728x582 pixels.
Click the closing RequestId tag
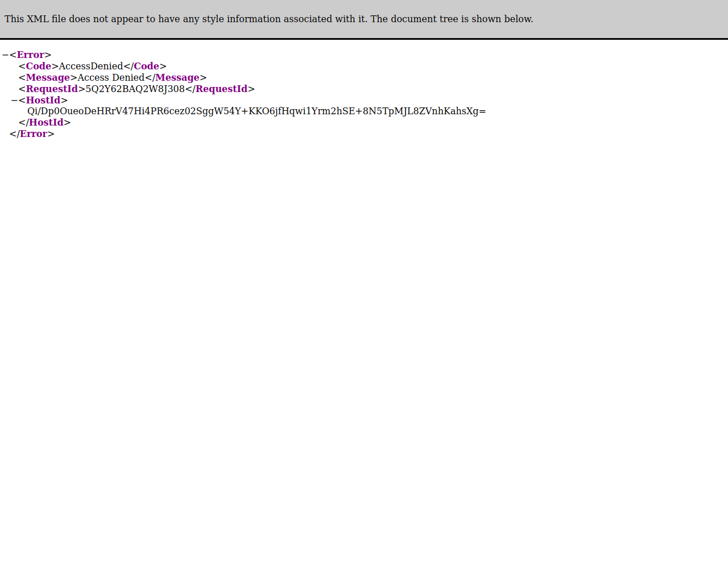220,89
